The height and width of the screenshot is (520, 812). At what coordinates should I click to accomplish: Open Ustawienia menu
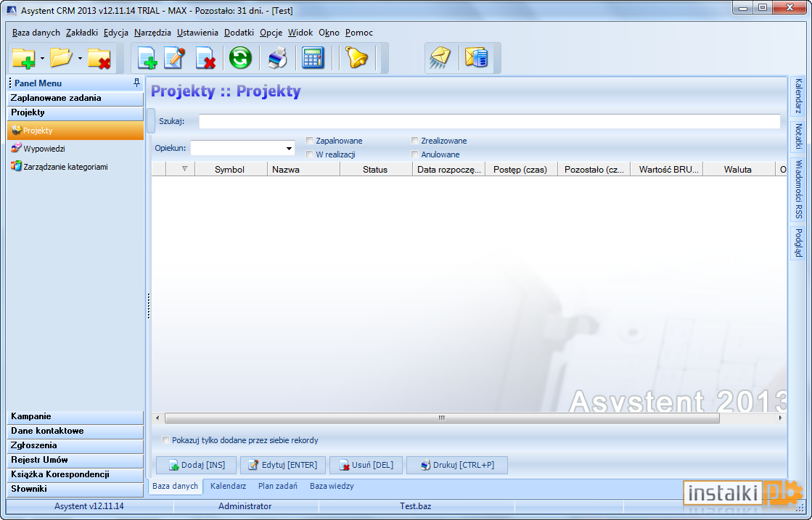[x=197, y=33]
